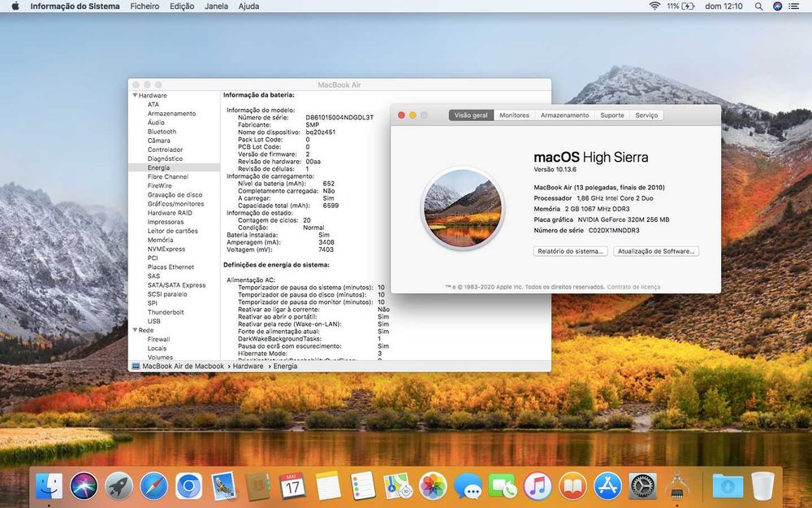This screenshot has height=508, width=812.
Task: Select Armazenamento in the sidebar list
Action: [171, 114]
